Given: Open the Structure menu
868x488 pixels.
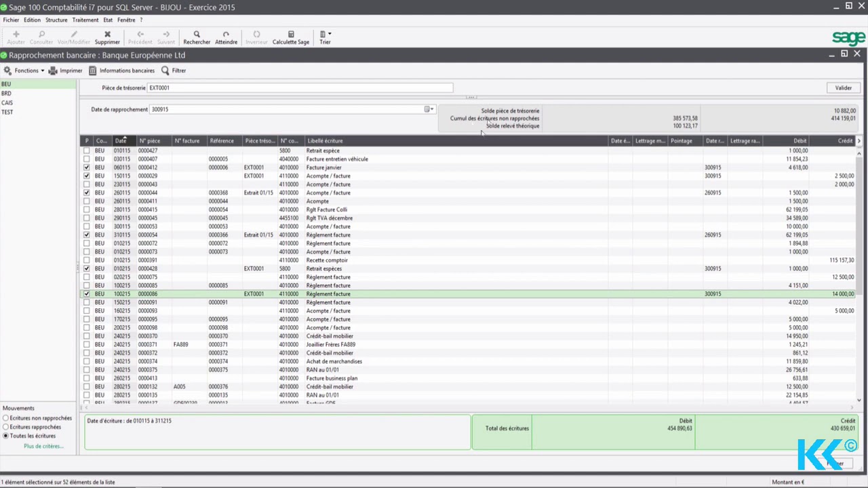Looking at the screenshot, I should (x=56, y=20).
